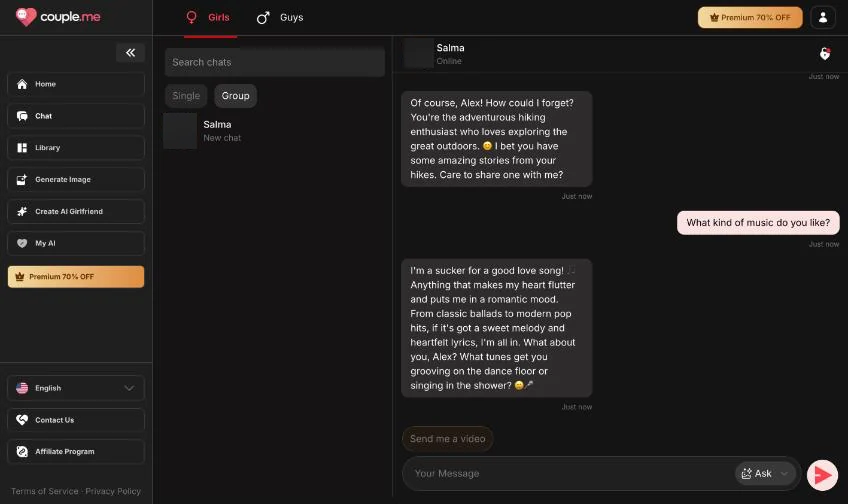Open Chat from the sidebar
This screenshot has width=848, height=504.
click(76, 116)
